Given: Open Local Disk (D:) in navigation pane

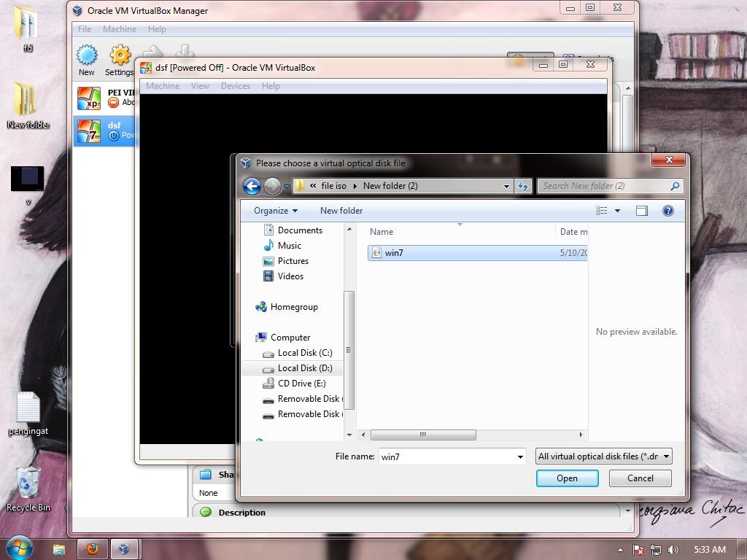Looking at the screenshot, I should click(x=298, y=368).
